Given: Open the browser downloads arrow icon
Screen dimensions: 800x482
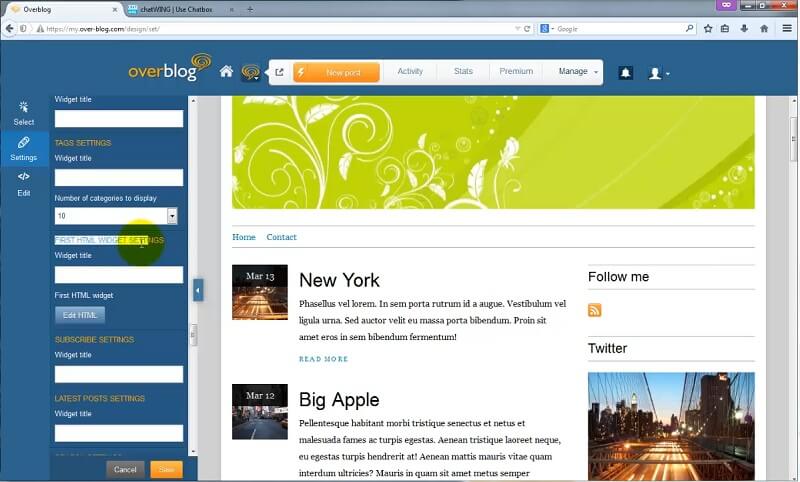Looking at the screenshot, I should pos(744,29).
